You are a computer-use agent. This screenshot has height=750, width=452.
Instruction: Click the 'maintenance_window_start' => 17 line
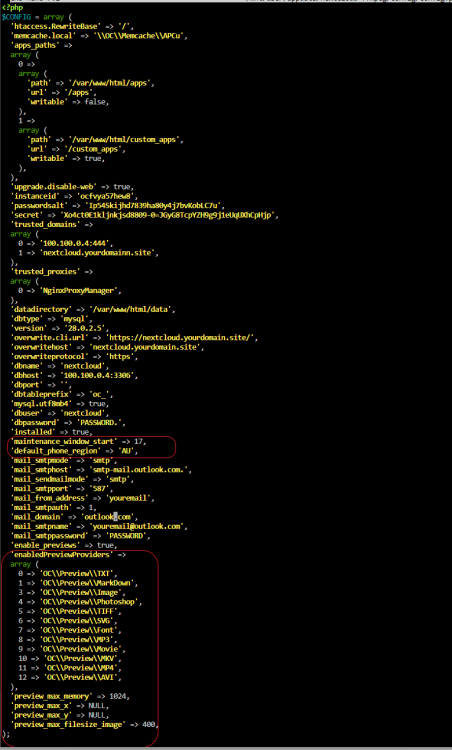(78, 441)
